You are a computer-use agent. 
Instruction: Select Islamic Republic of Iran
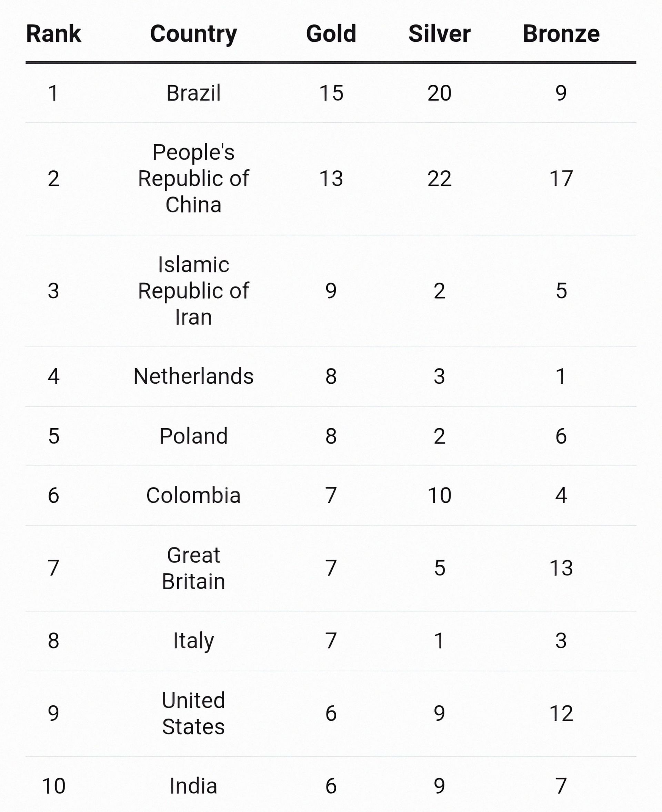[193, 291]
